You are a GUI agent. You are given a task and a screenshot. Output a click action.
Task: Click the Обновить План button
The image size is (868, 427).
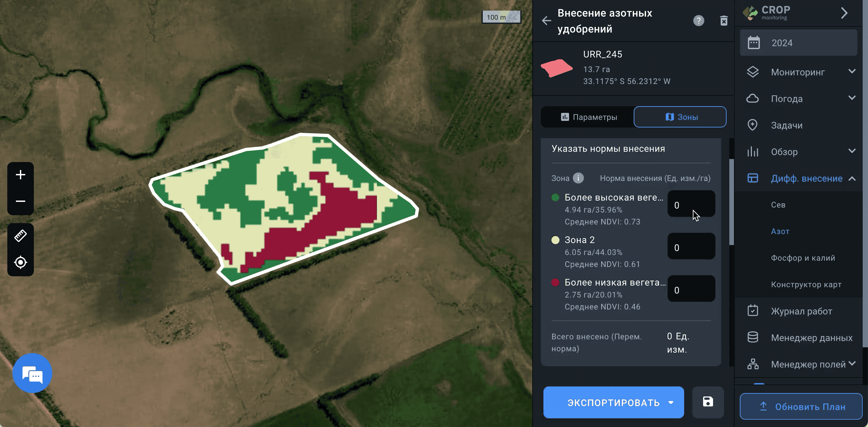point(801,406)
